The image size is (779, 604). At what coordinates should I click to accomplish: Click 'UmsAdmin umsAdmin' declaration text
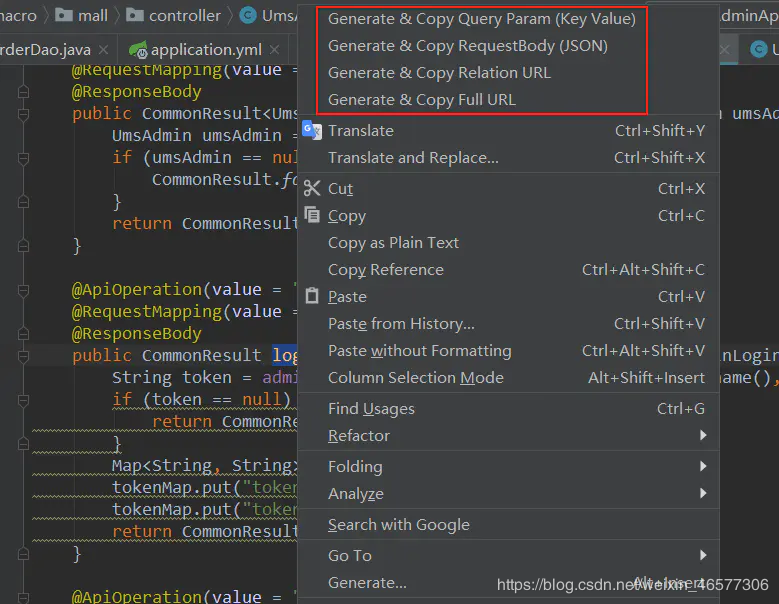coord(197,136)
